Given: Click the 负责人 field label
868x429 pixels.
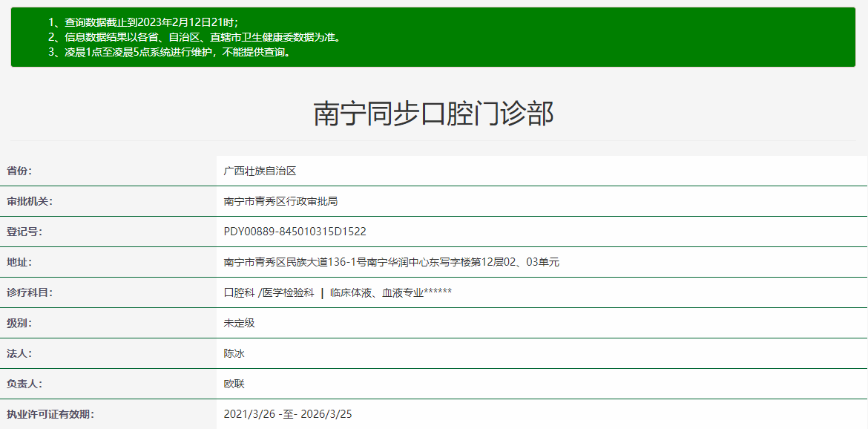Looking at the screenshot, I should coord(24,384).
